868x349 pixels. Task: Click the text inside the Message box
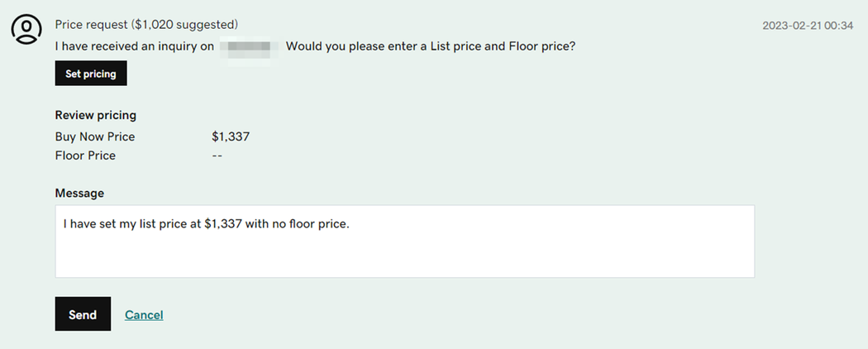pyautogui.click(x=207, y=223)
